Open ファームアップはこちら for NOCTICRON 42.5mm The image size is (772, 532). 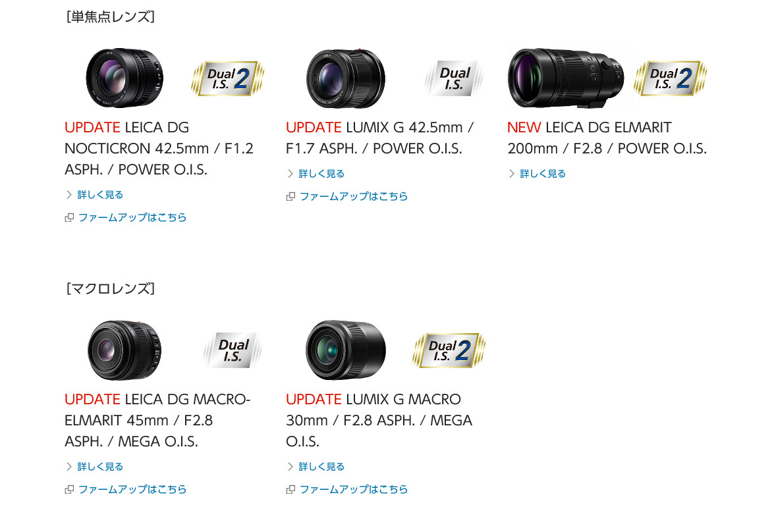tap(132, 217)
